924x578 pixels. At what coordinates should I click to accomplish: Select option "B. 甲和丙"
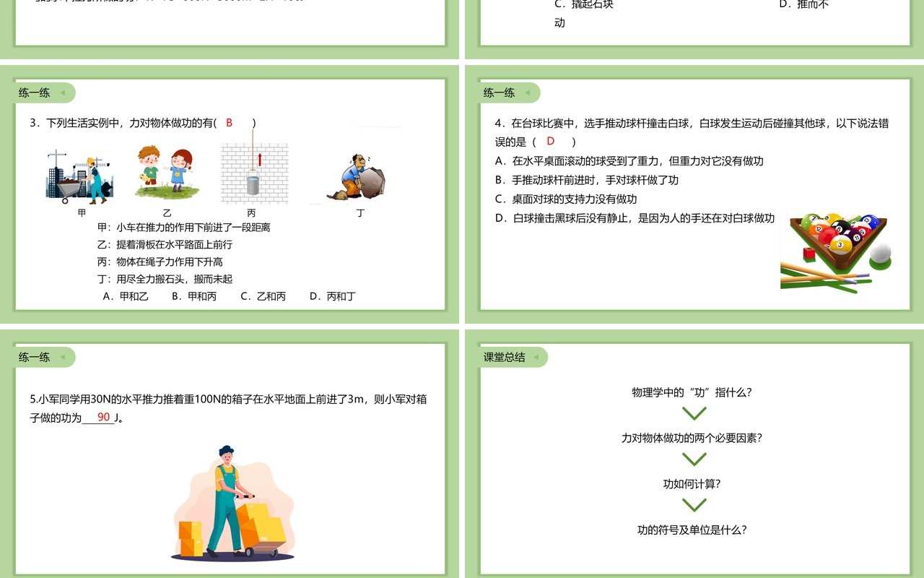tap(194, 296)
